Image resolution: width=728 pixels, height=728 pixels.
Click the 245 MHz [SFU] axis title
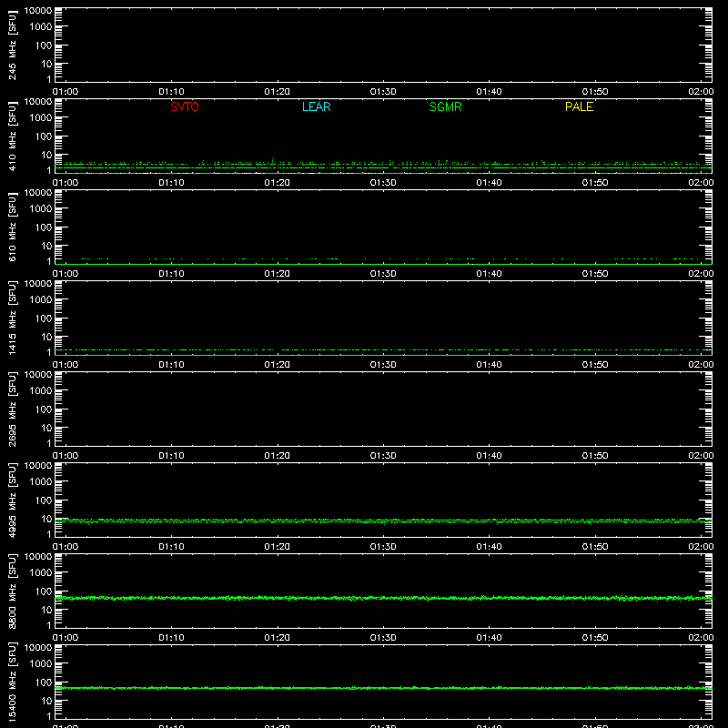pos(12,45)
